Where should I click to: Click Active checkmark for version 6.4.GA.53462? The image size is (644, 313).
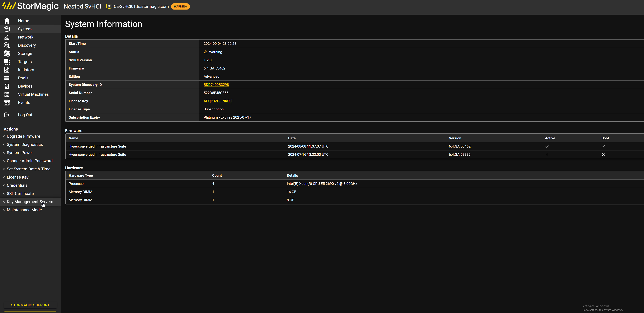pos(547,146)
